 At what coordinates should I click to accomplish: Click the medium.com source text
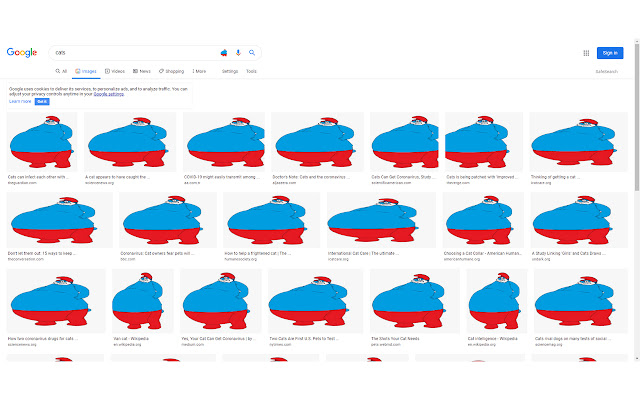pyautogui.click(x=193, y=344)
